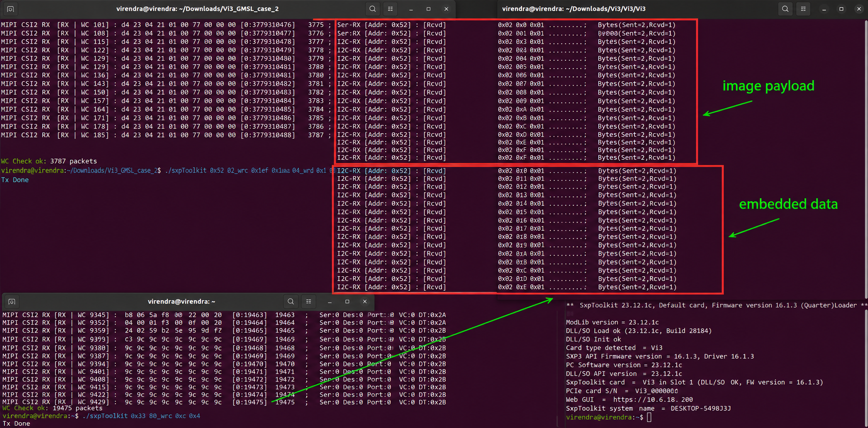Open hamburger menu of Vi3/Vi3/Vi3 terminal
868x428 pixels.
tap(803, 9)
